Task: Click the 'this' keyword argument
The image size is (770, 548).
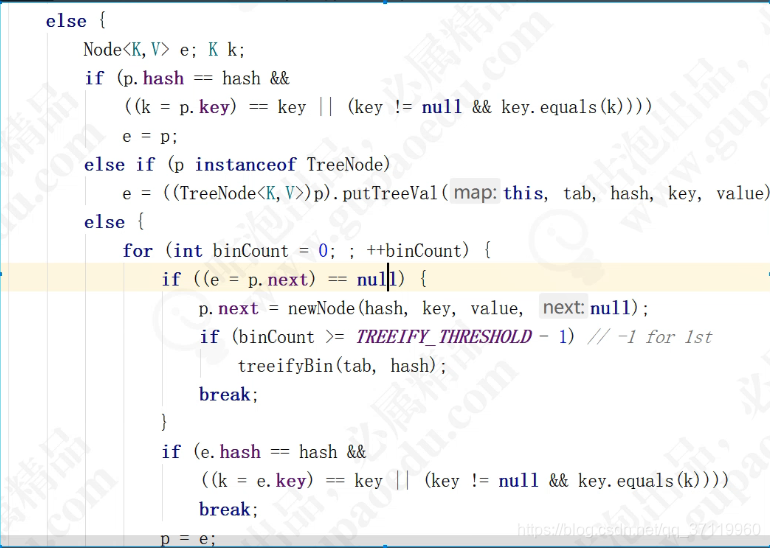Action: coord(522,193)
